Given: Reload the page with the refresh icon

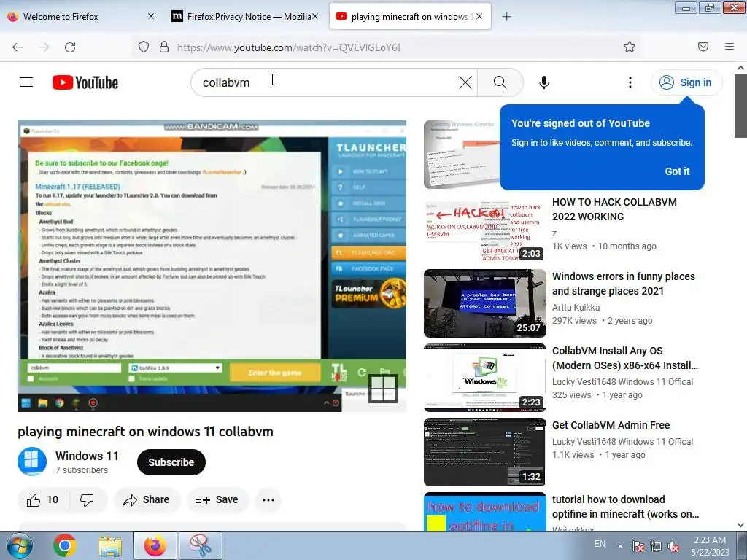Looking at the screenshot, I should point(70,47).
